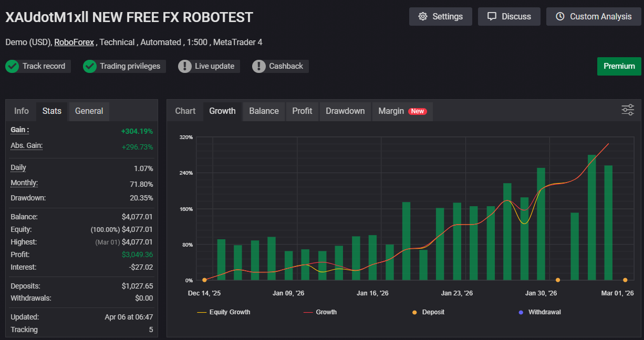Click the Cashback exclamation icon
644x340 pixels.
click(259, 67)
